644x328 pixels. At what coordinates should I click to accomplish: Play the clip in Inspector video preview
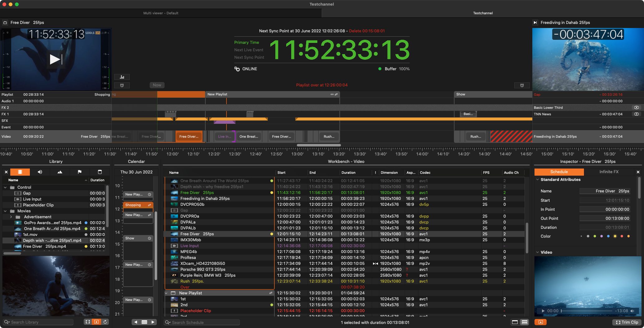[x=543, y=311]
